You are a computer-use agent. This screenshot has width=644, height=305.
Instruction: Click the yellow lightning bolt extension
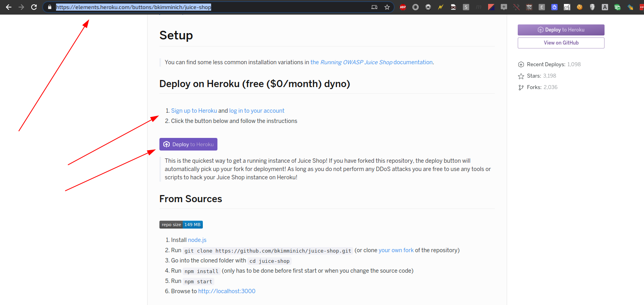(x=441, y=7)
